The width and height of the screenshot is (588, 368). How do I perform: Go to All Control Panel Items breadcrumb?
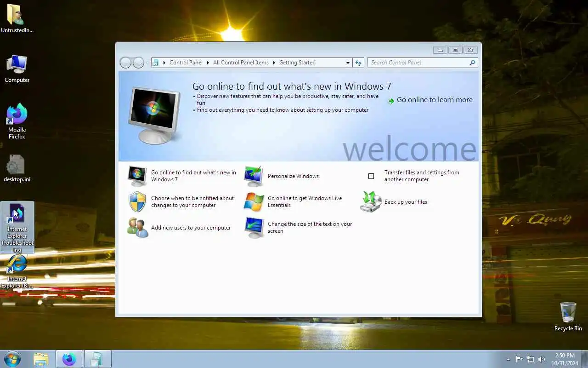coord(241,63)
